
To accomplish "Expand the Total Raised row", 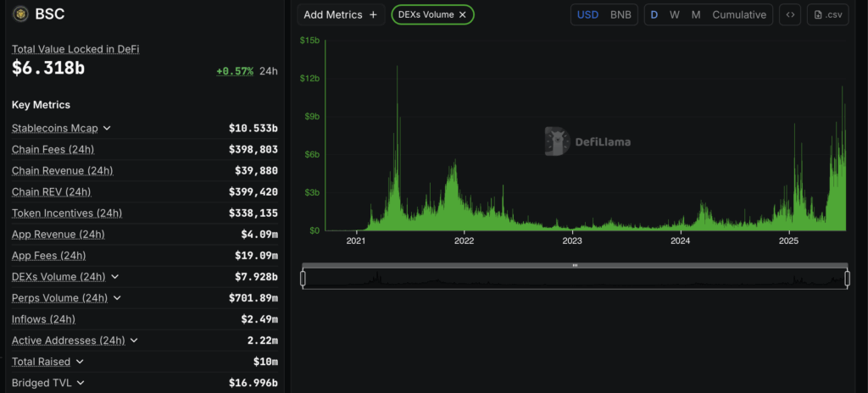I will pos(80,362).
